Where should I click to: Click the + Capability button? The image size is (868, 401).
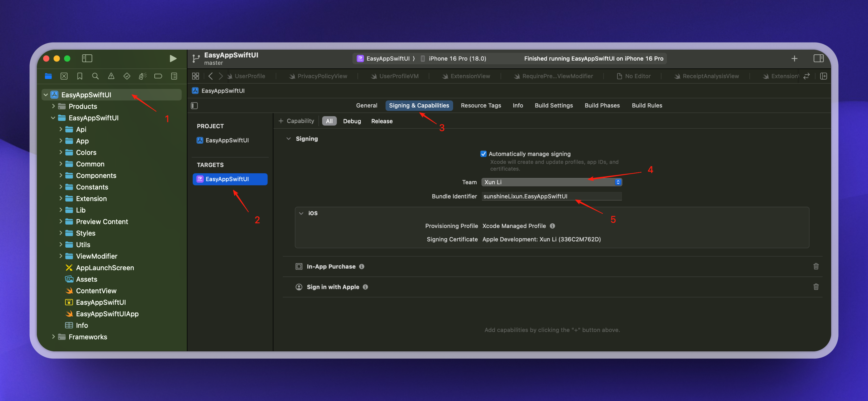click(296, 121)
